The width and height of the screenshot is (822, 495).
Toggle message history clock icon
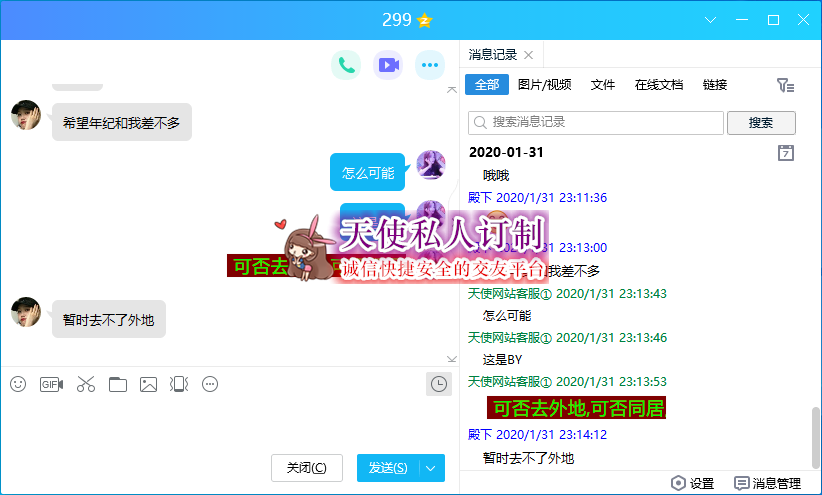[437, 384]
